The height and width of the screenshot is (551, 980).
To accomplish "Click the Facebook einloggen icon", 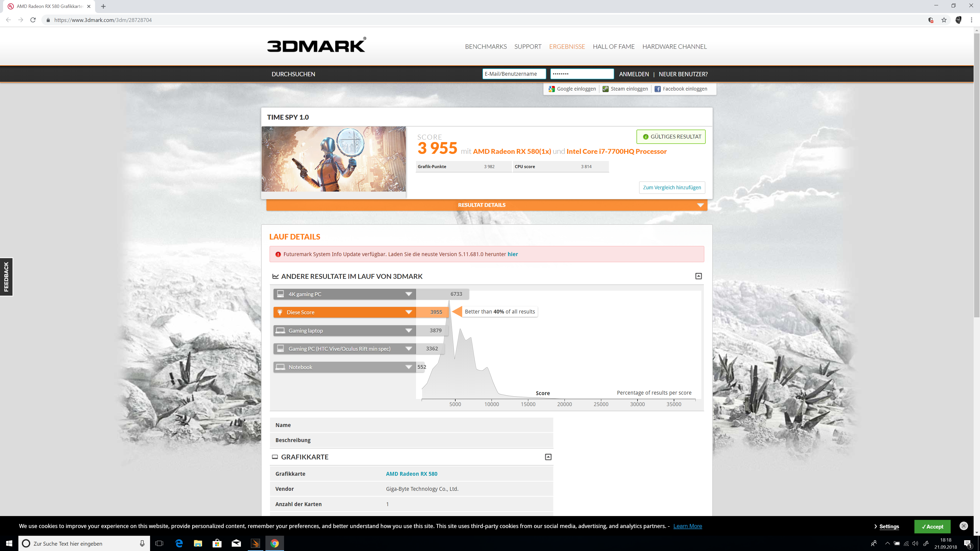I will pyautogui.click(x=657, y=89).
